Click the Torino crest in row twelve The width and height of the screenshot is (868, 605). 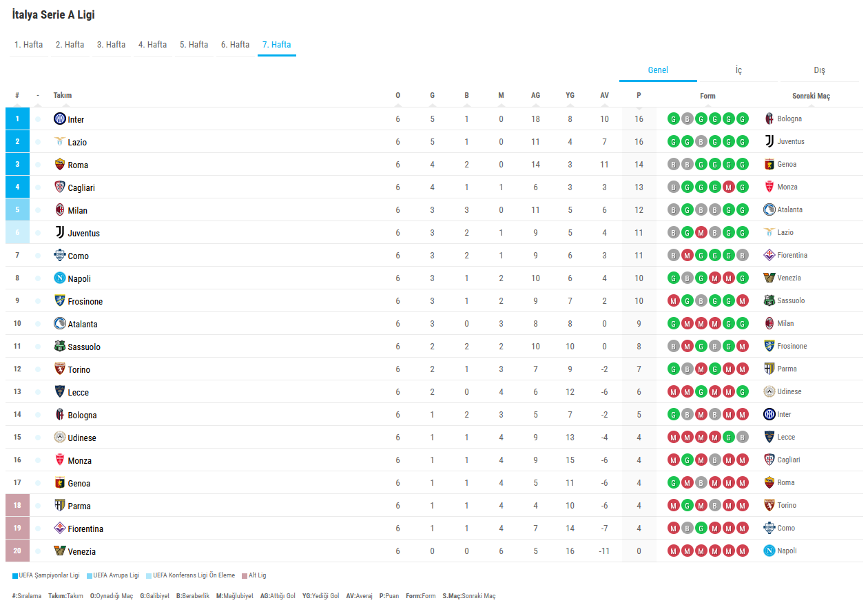[60, 369]
